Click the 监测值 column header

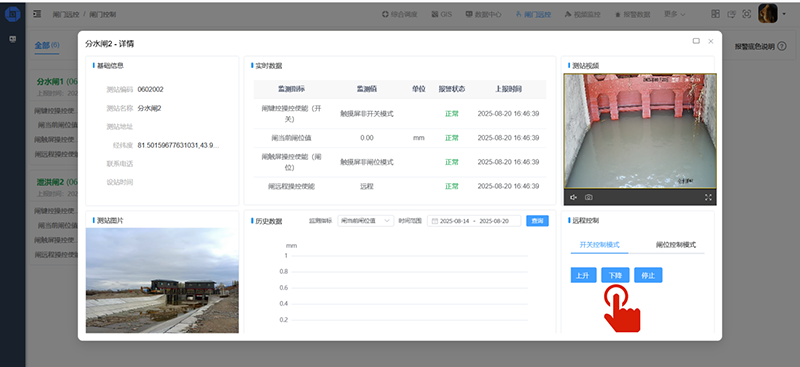(366, 89)
